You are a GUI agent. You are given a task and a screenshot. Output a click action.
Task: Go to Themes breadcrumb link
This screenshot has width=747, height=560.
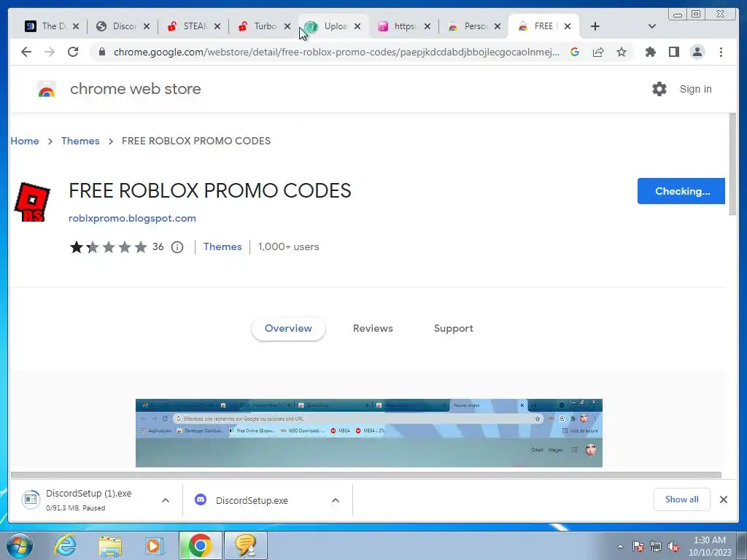[x=80, y=141]
